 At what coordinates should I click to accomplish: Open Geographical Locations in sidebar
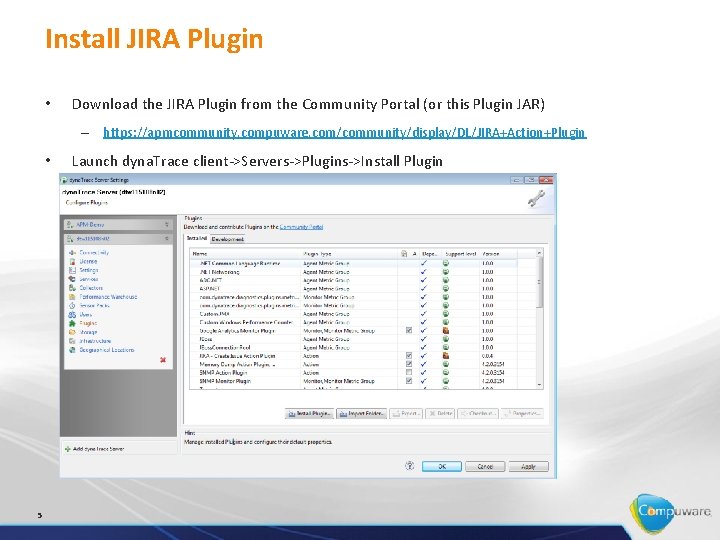[107, 350]
